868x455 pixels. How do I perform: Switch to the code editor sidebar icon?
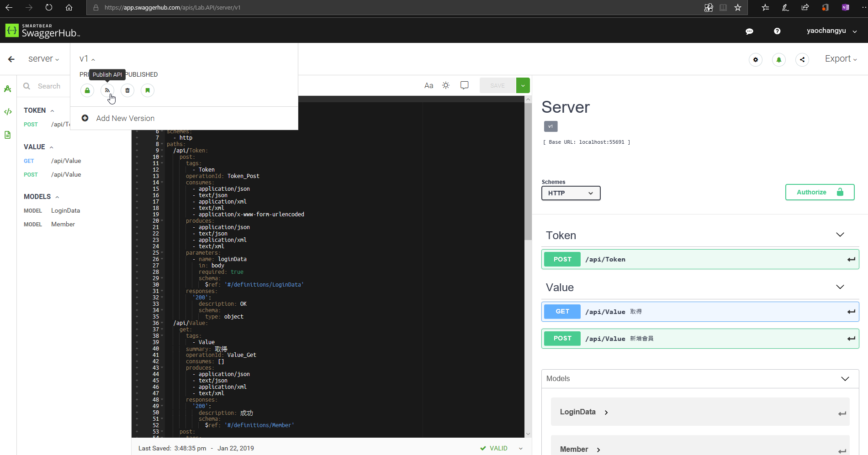click(x=8, y=111)
